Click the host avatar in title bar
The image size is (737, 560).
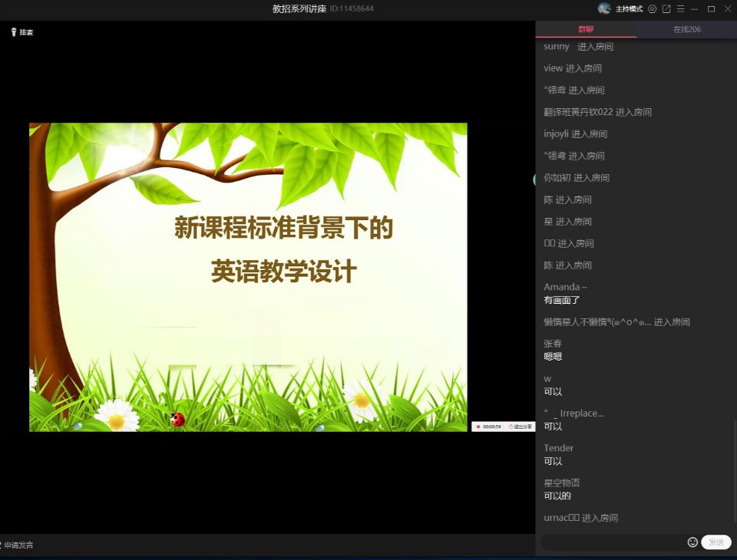click(x=604, y=8)
